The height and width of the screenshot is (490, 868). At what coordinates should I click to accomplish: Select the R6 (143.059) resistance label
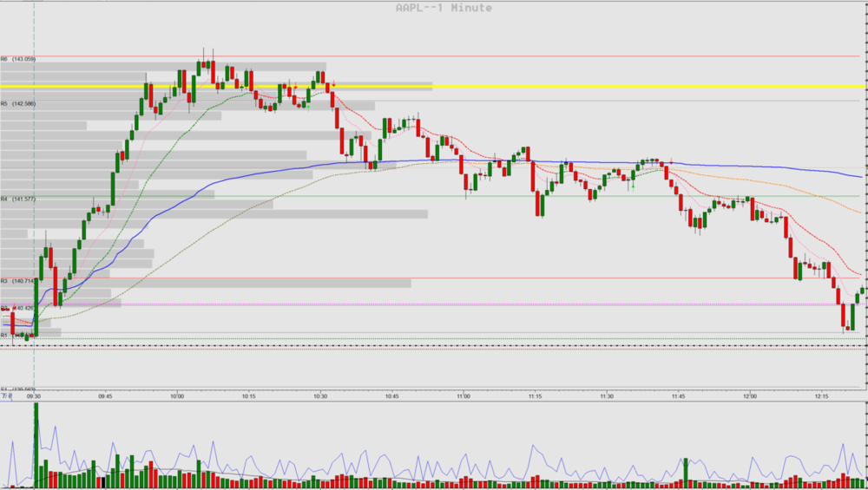18,59
